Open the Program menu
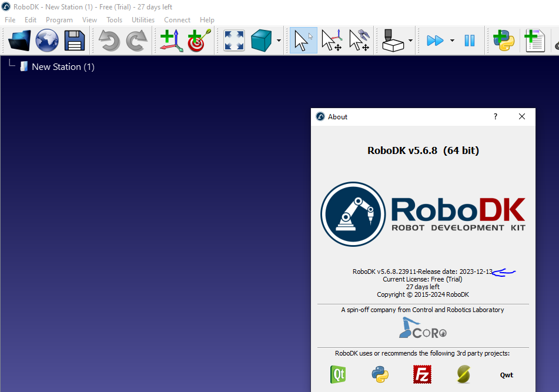559x392 pixels. [59, 19]
